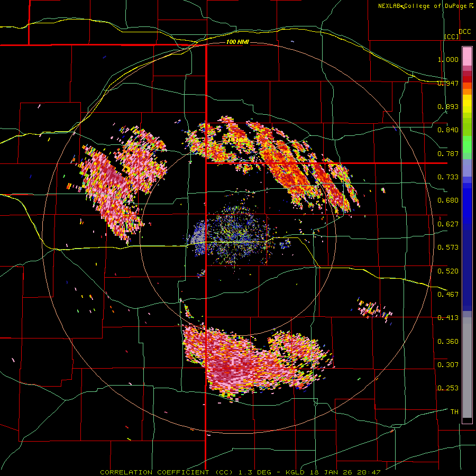This screenshot has height=476, width=476.
Task: Click the light pink top color scale segment
Action: (467, 56)
